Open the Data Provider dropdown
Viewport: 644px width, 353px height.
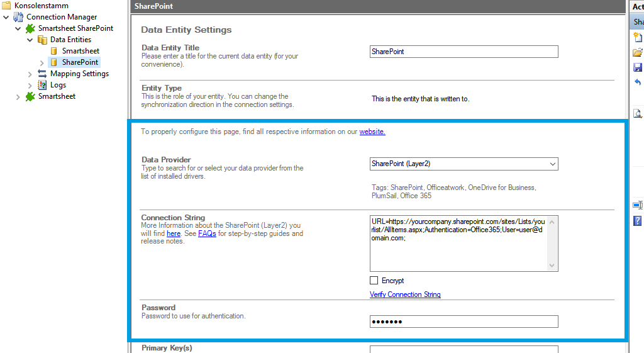point(552,164)
